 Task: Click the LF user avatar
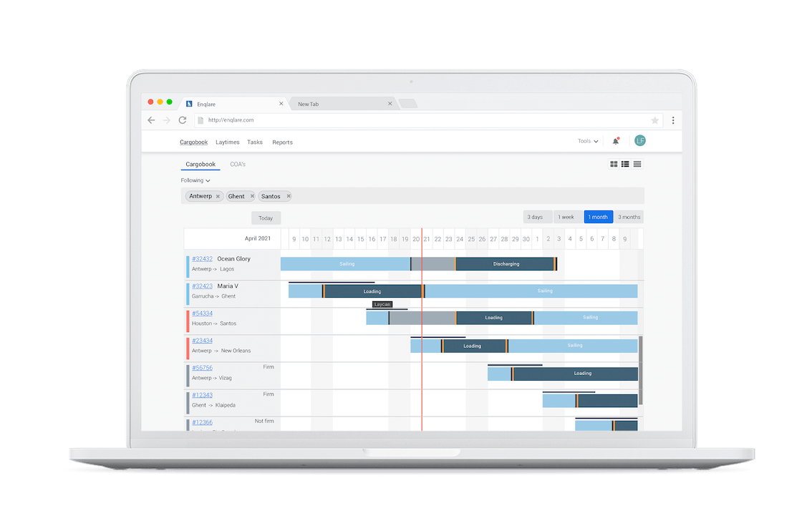[x=640, y=140]
